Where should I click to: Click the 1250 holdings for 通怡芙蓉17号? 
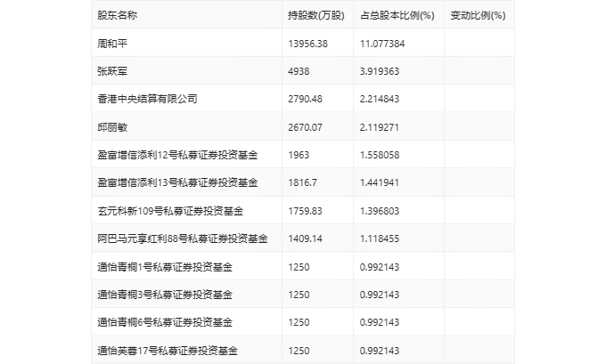pos(299,351)
